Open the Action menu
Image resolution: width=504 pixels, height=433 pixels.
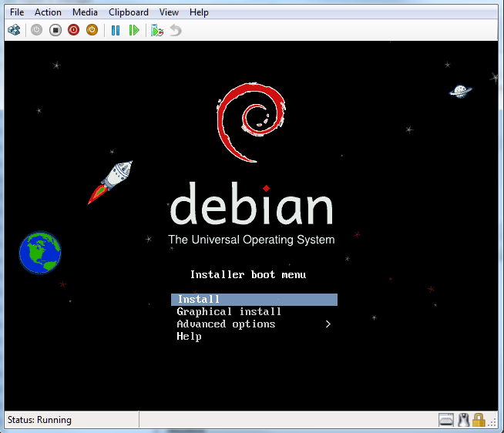(x=48, y=12)
